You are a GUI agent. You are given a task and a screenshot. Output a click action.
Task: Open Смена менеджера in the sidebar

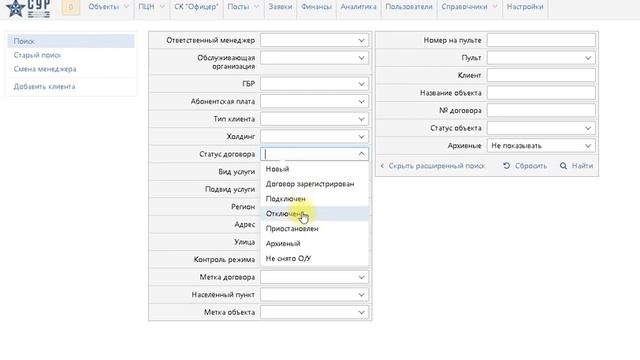(x=45, y=69)
